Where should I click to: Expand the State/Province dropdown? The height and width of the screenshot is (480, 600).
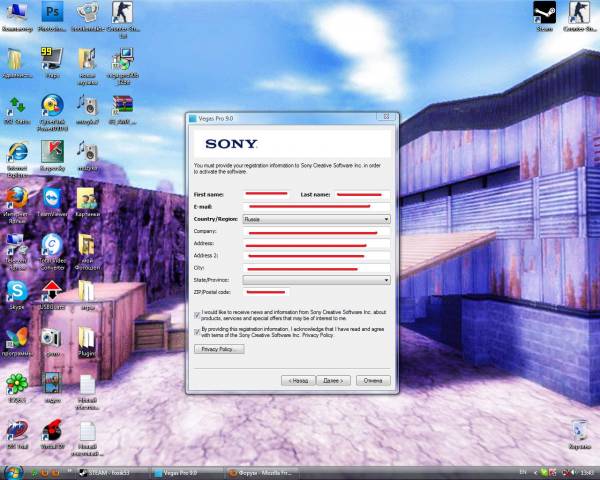pyautogui.click(x=316, y=280)
